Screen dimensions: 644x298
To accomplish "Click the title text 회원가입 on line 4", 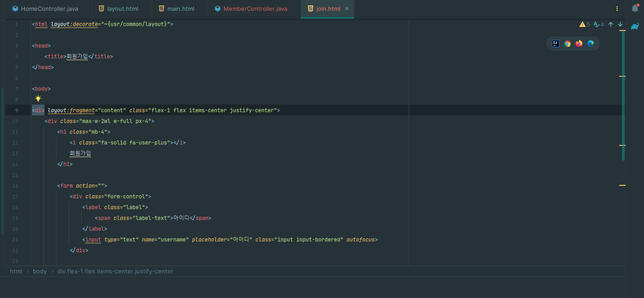I will (77, 57).
